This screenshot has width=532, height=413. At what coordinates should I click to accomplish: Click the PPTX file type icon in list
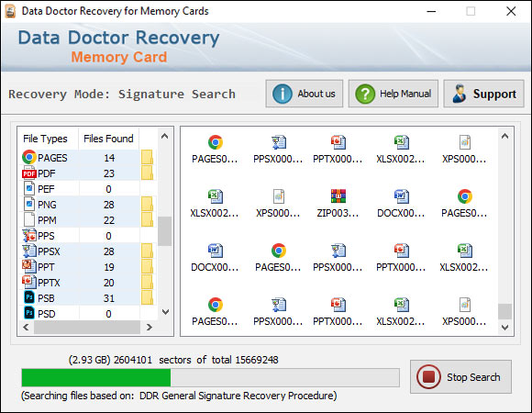(29, 283)
